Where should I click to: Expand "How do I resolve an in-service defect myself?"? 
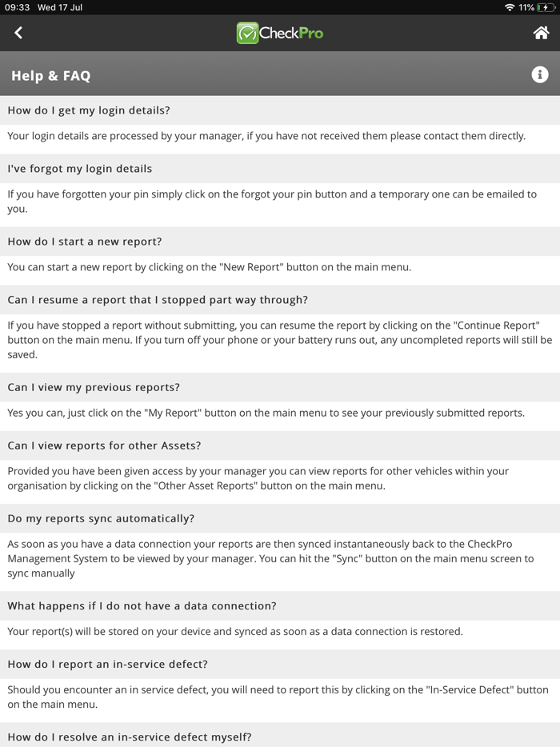pyautogui.click(x=130, y=737)
